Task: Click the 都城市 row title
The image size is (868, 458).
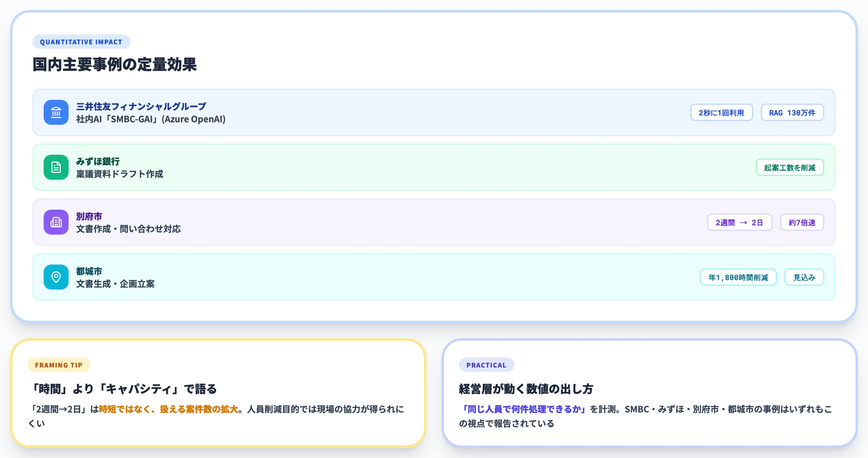Action: (x=89, y=271)
